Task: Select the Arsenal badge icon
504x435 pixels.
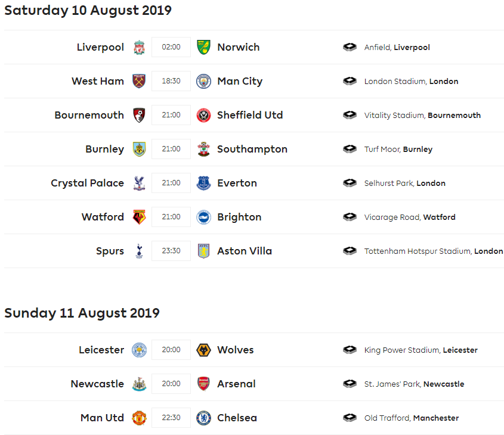Action: [204, 384]
